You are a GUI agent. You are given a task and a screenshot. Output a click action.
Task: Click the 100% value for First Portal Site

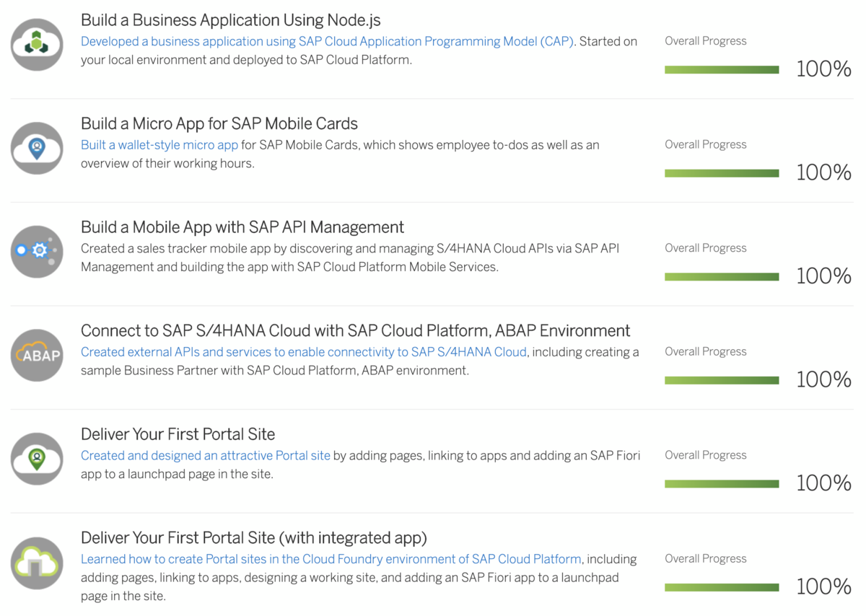click(x=824, y=483)
